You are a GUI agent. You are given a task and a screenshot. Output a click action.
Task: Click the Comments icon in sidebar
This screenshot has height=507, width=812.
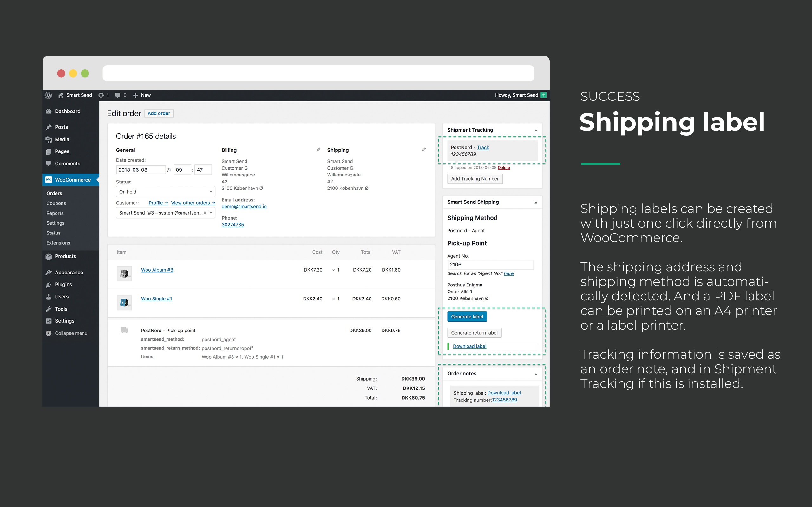(x=50, y=164)
